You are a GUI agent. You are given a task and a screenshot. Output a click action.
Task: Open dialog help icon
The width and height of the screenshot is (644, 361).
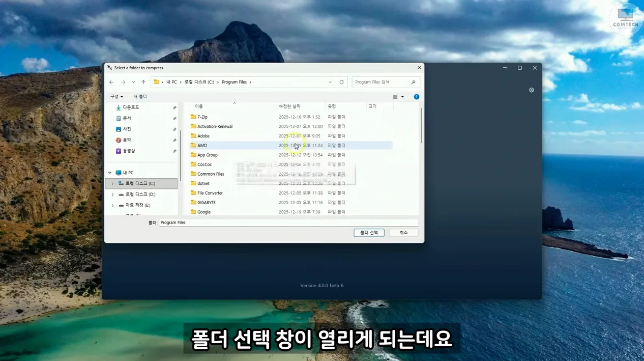click(417, 97)
